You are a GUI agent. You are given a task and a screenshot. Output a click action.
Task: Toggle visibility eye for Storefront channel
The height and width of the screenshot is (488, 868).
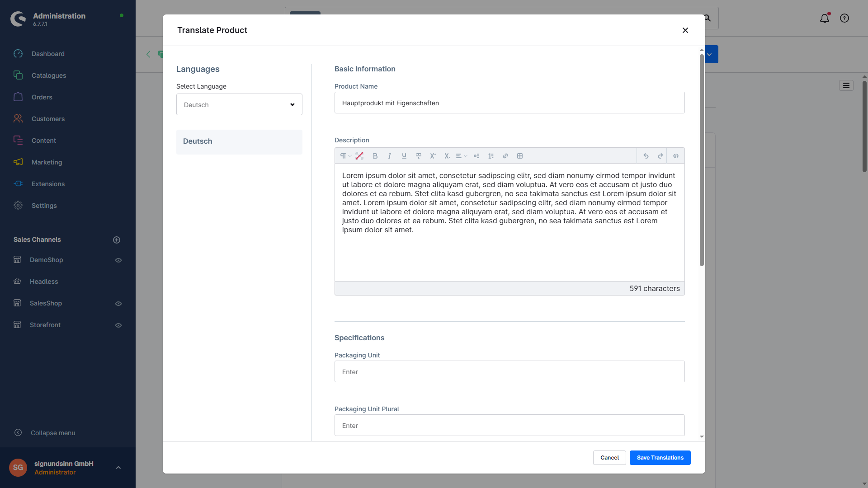pos(118,325)
